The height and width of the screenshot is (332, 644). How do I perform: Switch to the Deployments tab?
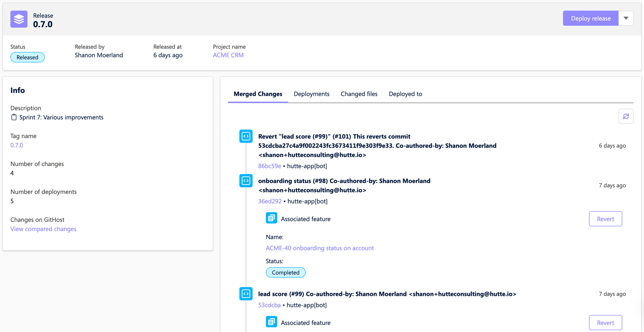point(311,94)
